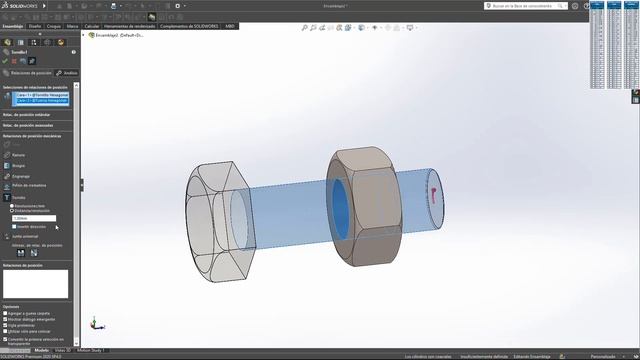Open the ConfigurationManager tab icon
Image resolution: width=640 pixels, height=360 pixels.
pyautogui.click(x=34, y=42)
